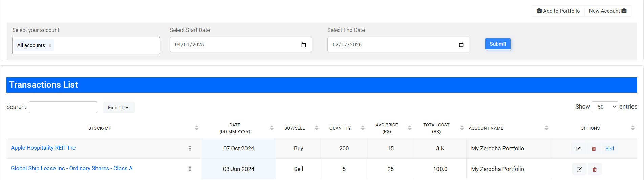Click the Search input field
This screenshot has height=180, width=644.
pyautogui.click(x=63, y=107)
